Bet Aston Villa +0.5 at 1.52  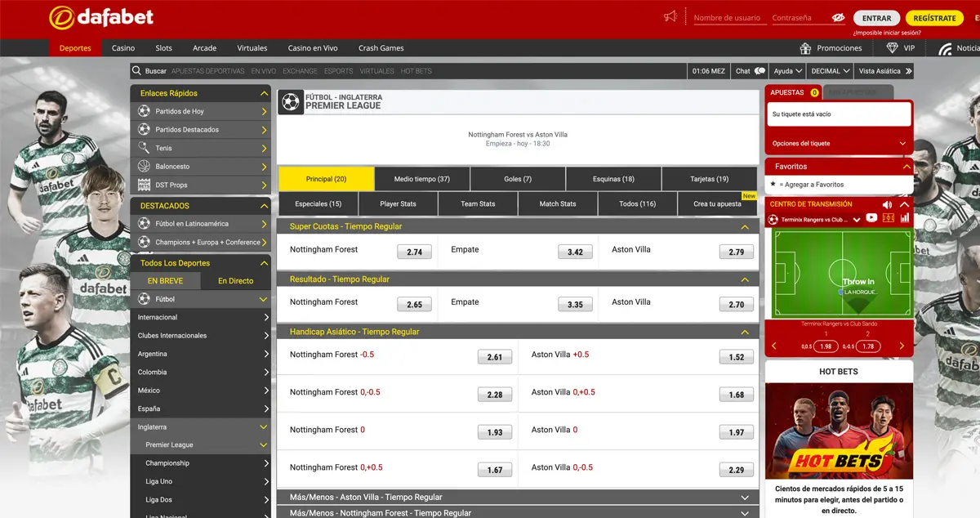click(x=737, y=357)
